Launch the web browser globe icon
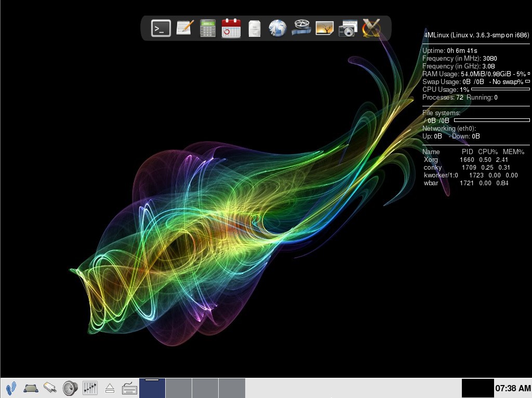532x398 pixels. [277, 29]
